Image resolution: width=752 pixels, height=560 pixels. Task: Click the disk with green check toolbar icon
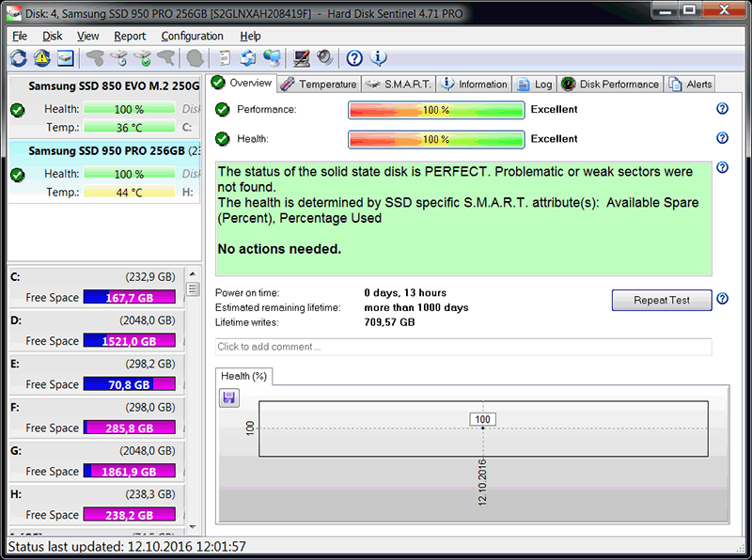[143, 58]
